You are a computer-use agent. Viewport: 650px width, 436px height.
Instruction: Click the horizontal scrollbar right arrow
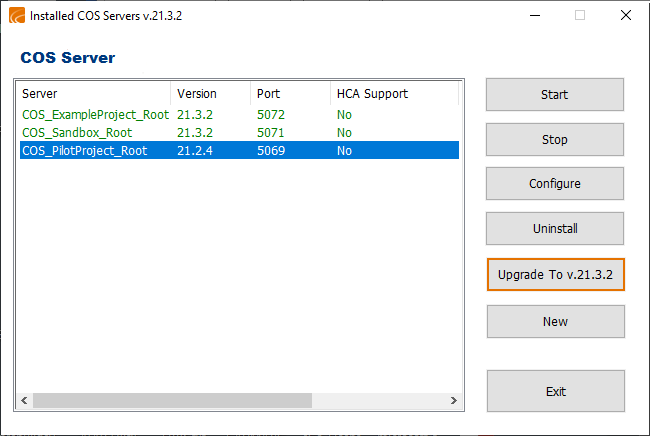452,401
